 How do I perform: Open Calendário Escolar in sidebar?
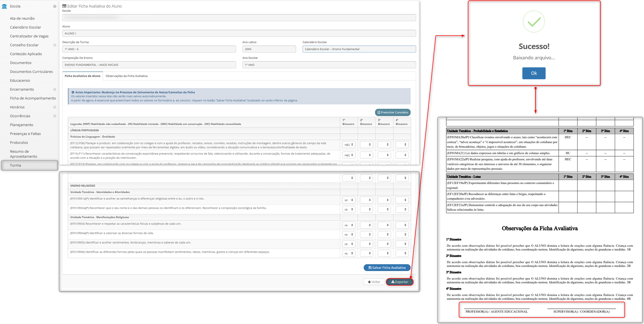click(25, 27)
